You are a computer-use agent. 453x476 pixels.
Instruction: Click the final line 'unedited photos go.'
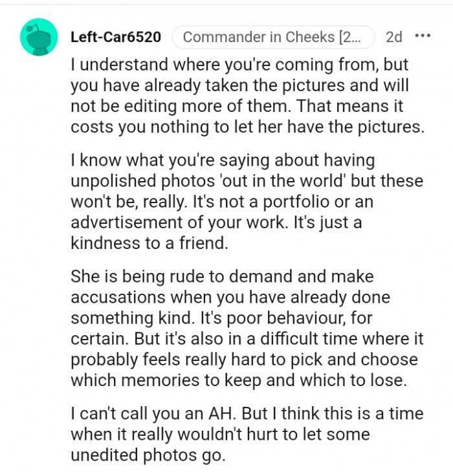coord(148,455)
